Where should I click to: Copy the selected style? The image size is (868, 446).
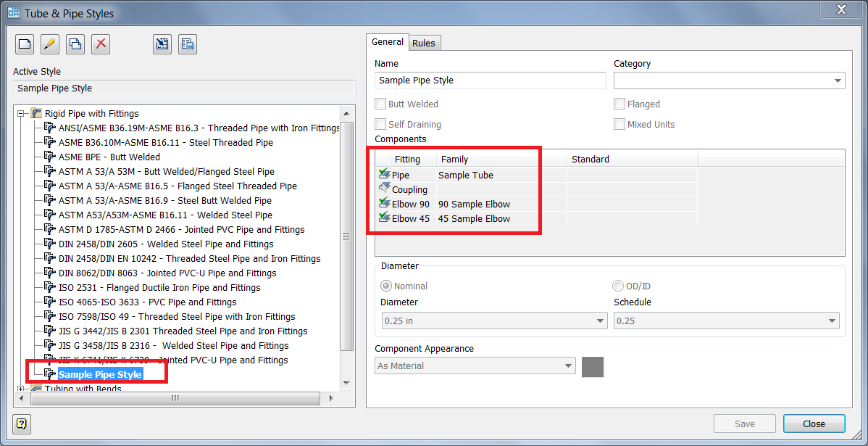(x=75, y=44)
